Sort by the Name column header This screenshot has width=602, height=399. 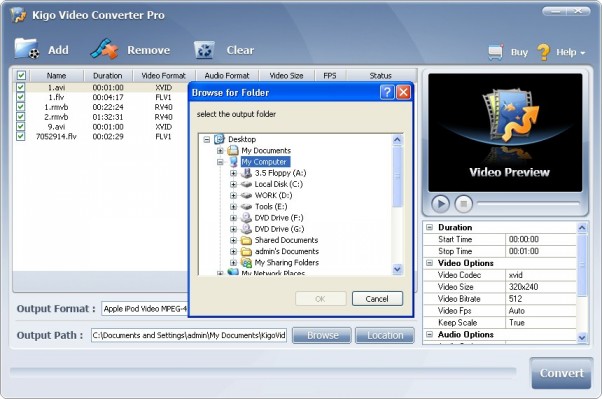click(x=56, y=76)
